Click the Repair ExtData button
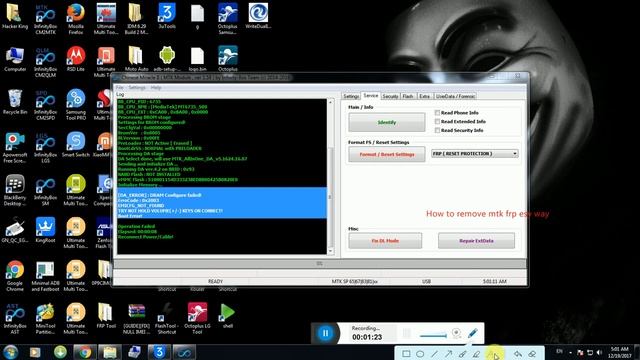The image size is (640, 360). [476, 241]
